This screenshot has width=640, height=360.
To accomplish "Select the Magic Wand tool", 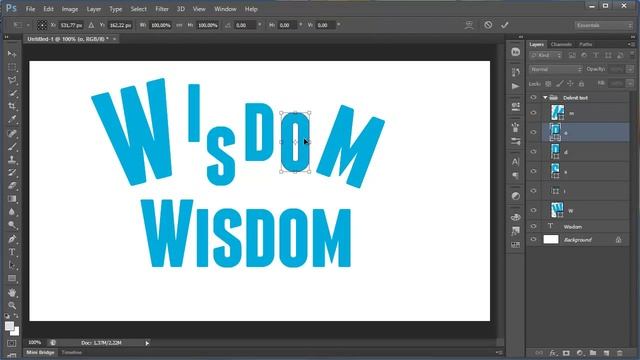I will [x=12, y=93].
